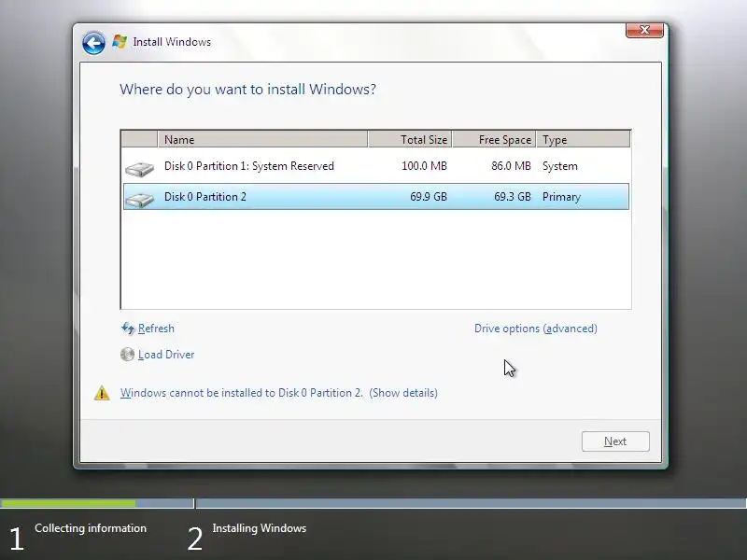Open the Load Driver link
This screenshot has height=560, width=747.
point(166,355)
